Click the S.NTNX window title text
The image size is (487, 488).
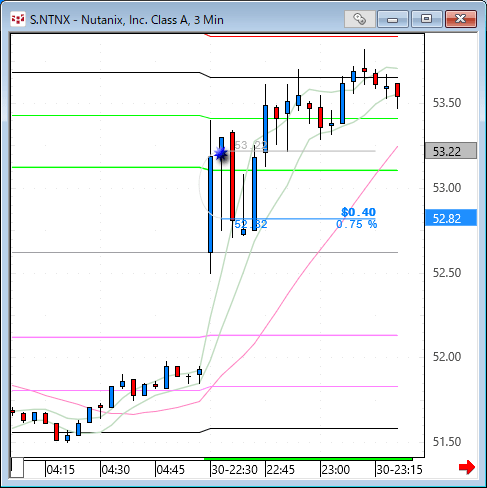tap(127, 20)
